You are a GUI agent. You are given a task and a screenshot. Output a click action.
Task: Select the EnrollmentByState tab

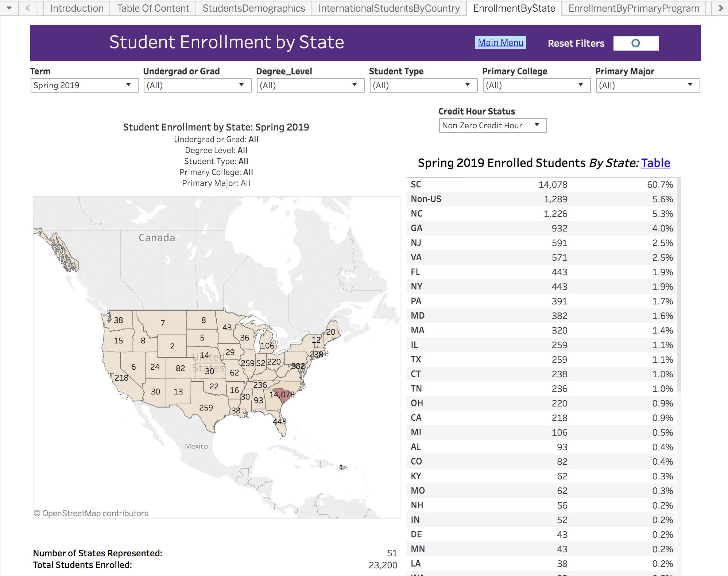[x=514, y=8]
